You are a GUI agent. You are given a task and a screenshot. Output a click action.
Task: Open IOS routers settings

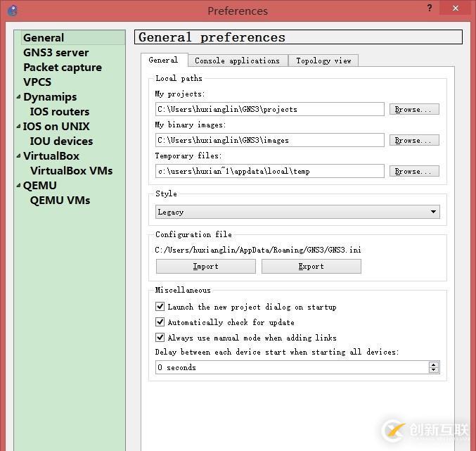coord(60,111)
